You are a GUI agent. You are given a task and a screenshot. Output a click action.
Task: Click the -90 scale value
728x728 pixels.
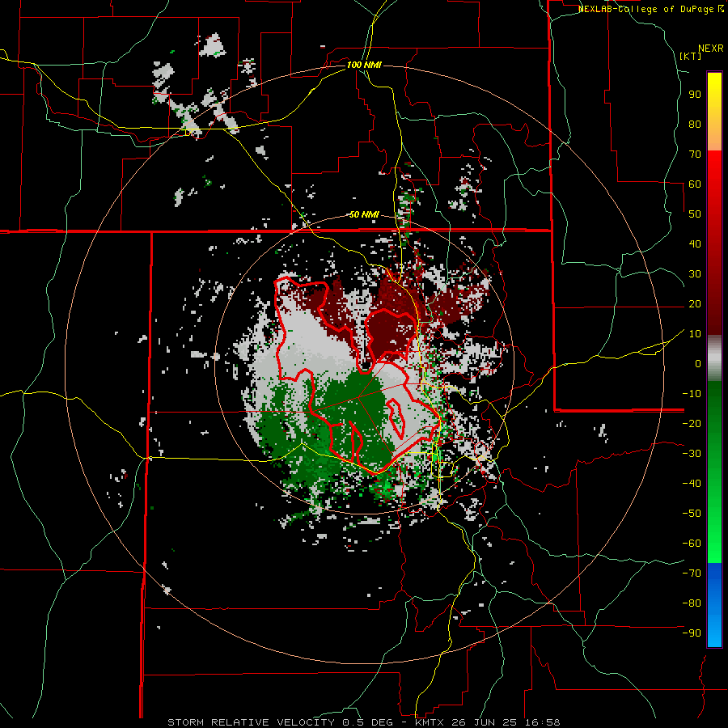pyautogui.click(x=692, y=633)
